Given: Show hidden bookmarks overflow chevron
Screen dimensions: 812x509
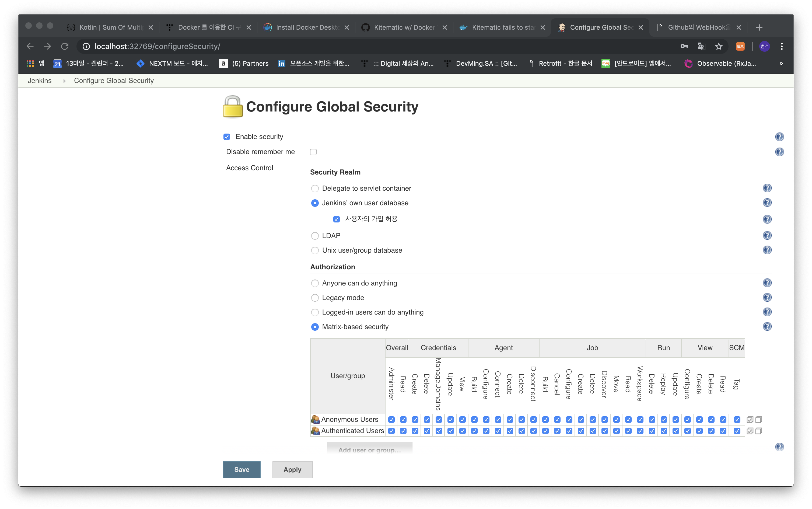Looking at the screenshot, I should tap(781, 63).
